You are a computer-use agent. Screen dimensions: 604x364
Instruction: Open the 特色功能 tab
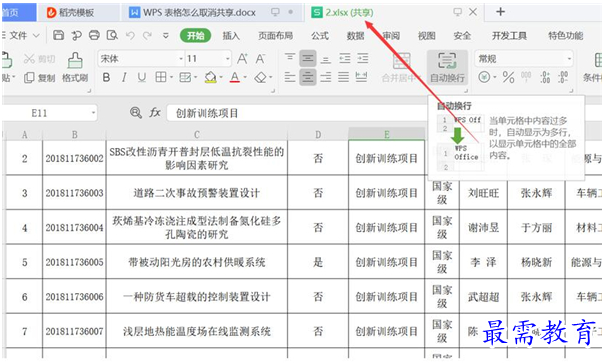pyautogui.click(x=565, y=36)
